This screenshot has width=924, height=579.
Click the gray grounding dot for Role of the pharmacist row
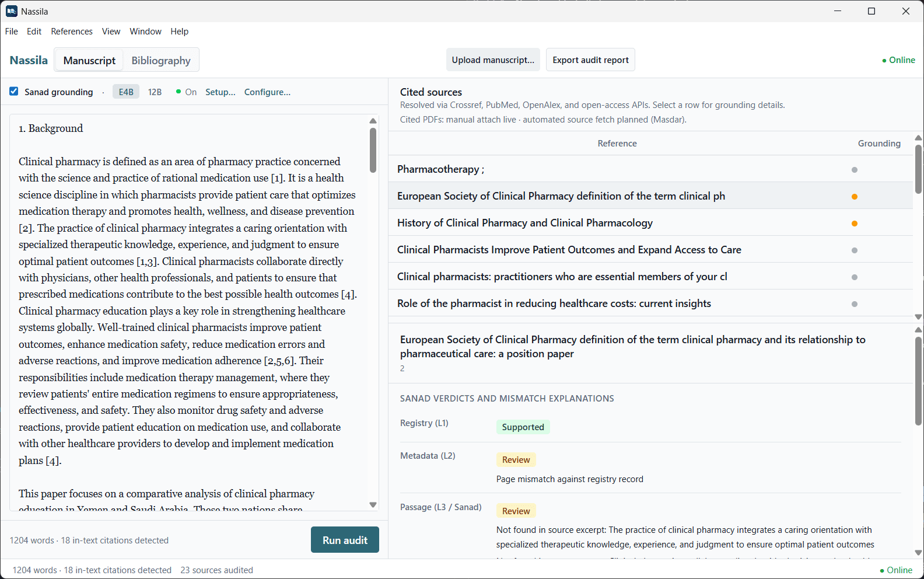tap(855, 304)
